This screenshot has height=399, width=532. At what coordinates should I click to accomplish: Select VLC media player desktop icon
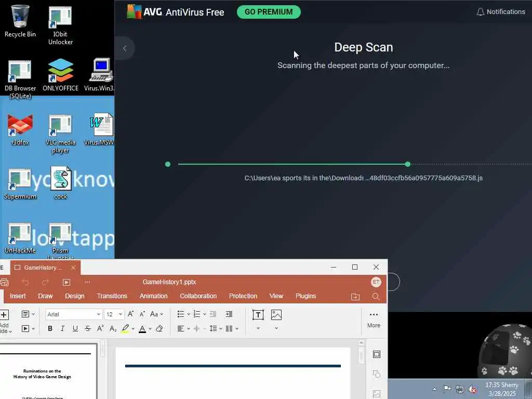tap(60, 134)
